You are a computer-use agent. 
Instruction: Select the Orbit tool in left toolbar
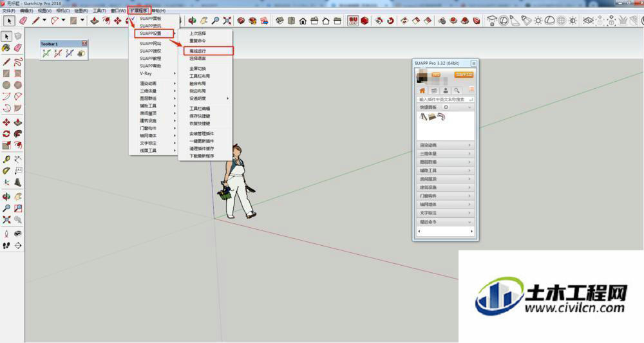tap(6, 197)
